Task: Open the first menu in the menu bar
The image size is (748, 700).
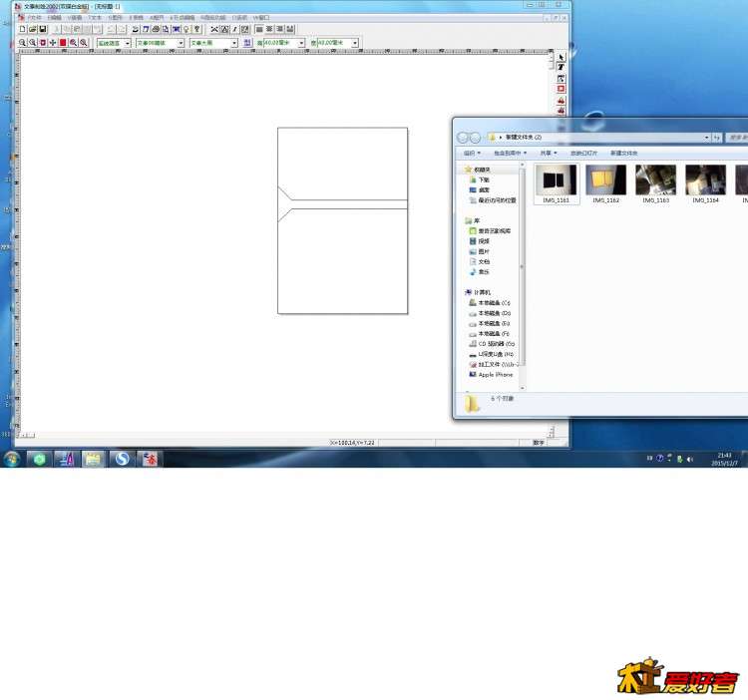Action: (34, 17)
